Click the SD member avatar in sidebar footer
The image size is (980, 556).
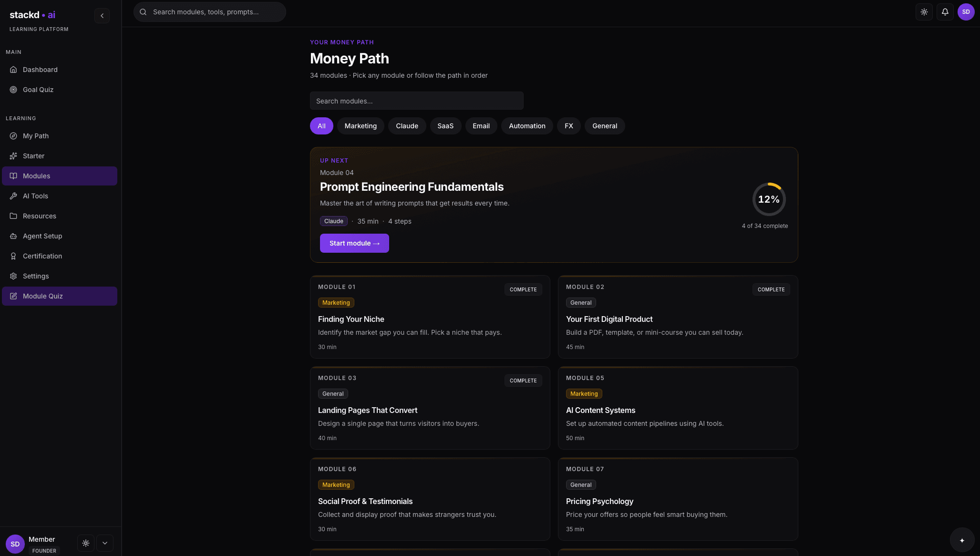tap(15, 544)
